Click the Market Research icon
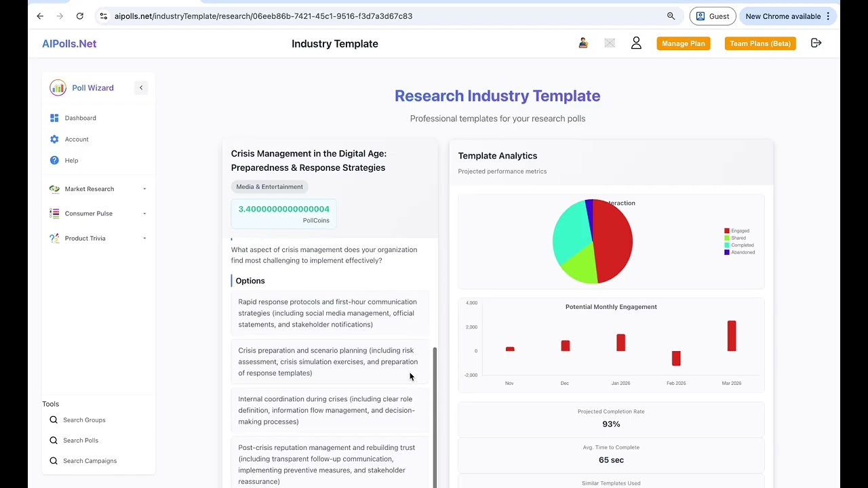 [x=54, y=189]
